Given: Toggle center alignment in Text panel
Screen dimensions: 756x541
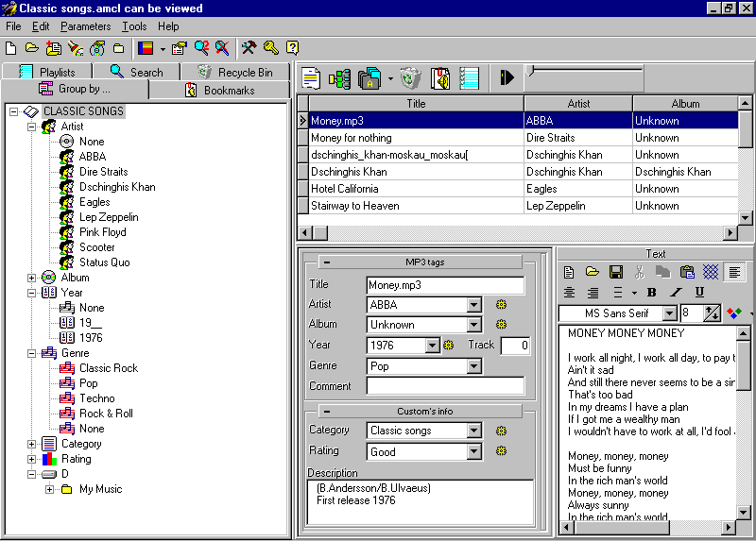Looking at the screenshot, I should click(570, 293).
